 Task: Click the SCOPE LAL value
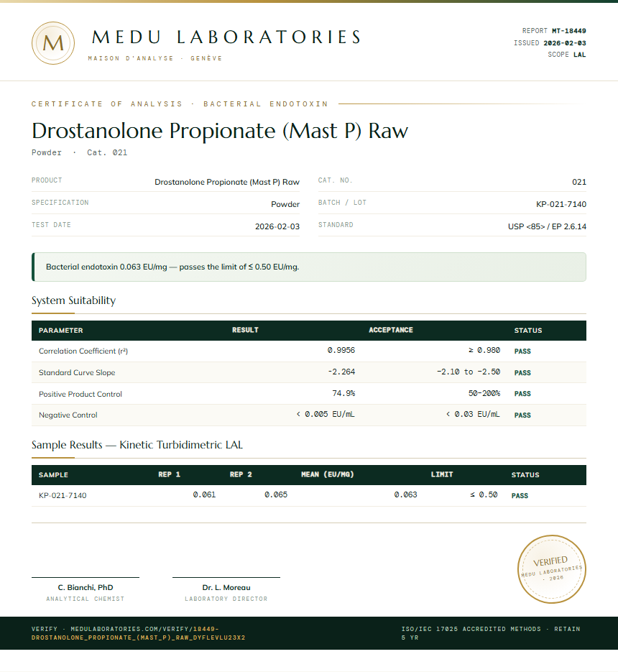(579, 55)
